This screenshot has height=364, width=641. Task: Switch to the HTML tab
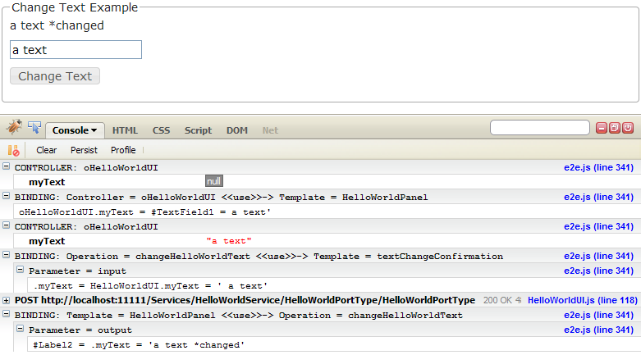click(x=125, y=130)
